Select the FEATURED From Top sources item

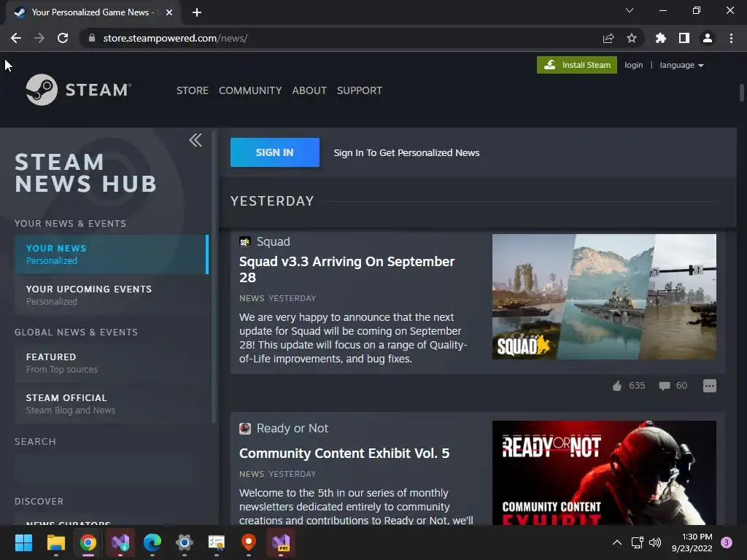coord(112,363)
